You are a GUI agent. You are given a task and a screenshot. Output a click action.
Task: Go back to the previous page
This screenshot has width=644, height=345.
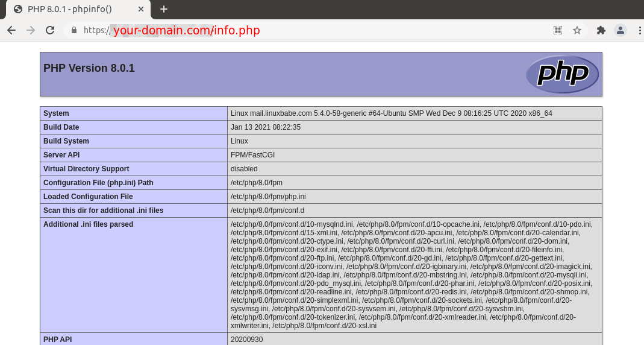click(11, 30)
